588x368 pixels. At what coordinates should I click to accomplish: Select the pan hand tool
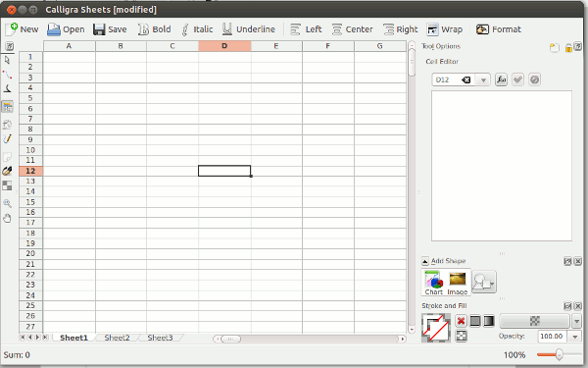tap(7, 218)
